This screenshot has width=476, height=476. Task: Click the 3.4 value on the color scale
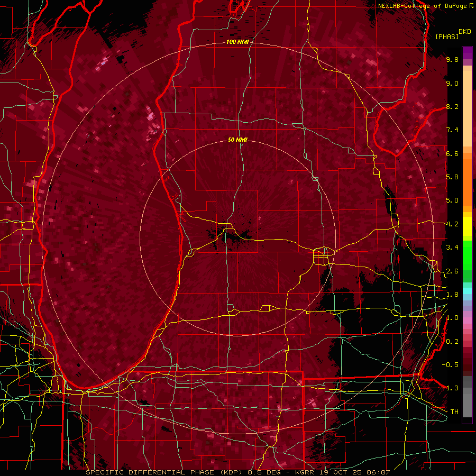(452, 248)
